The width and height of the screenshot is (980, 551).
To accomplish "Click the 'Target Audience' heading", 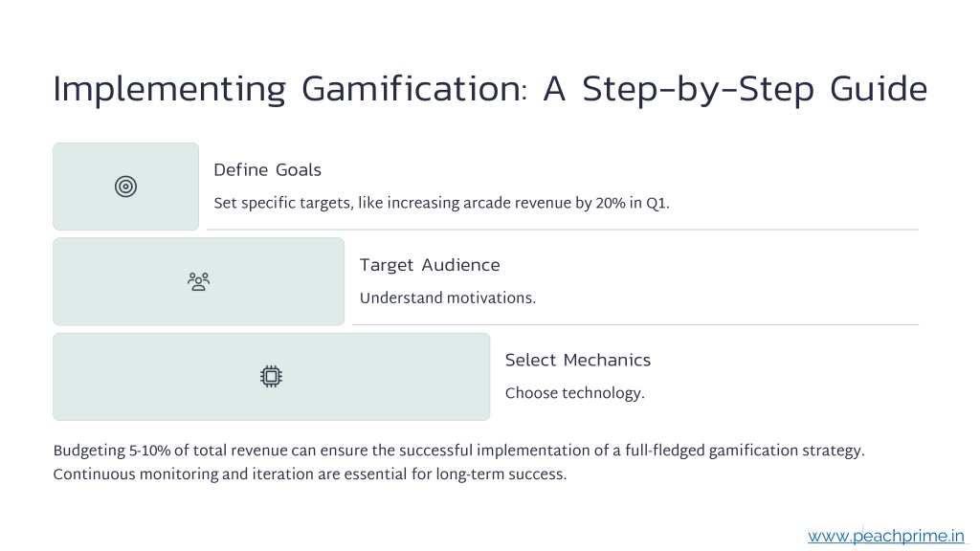I will tap(430, 265).
